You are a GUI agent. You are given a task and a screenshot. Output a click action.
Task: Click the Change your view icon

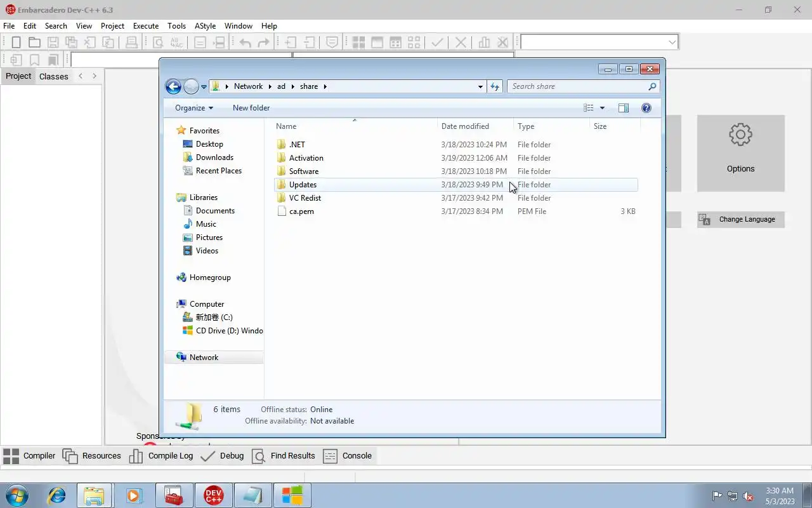[x=589, y=108]
